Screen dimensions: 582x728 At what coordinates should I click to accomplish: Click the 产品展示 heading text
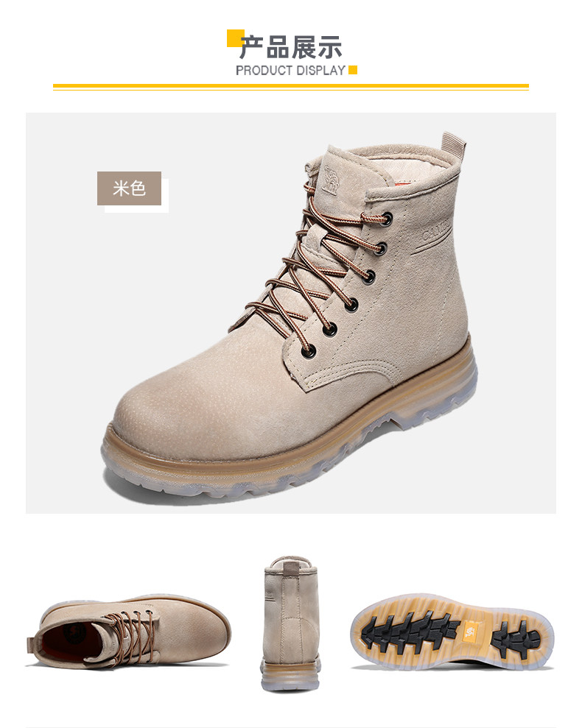coord(292,47)
